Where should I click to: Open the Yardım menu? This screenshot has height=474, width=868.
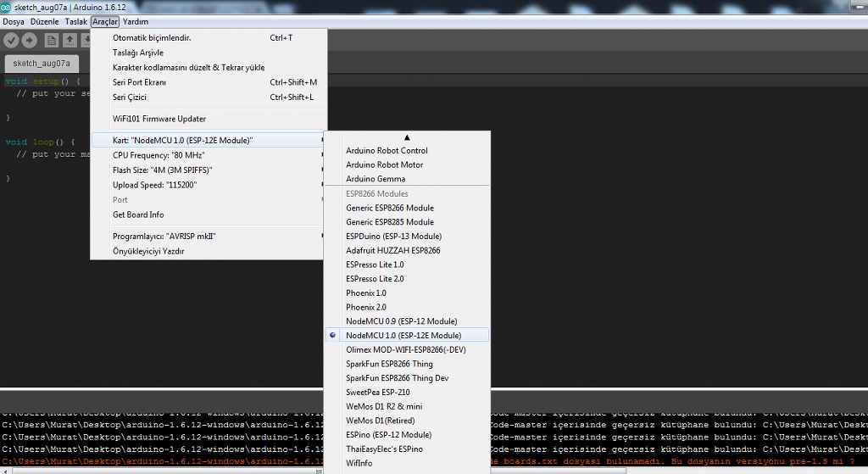point(136,21)
